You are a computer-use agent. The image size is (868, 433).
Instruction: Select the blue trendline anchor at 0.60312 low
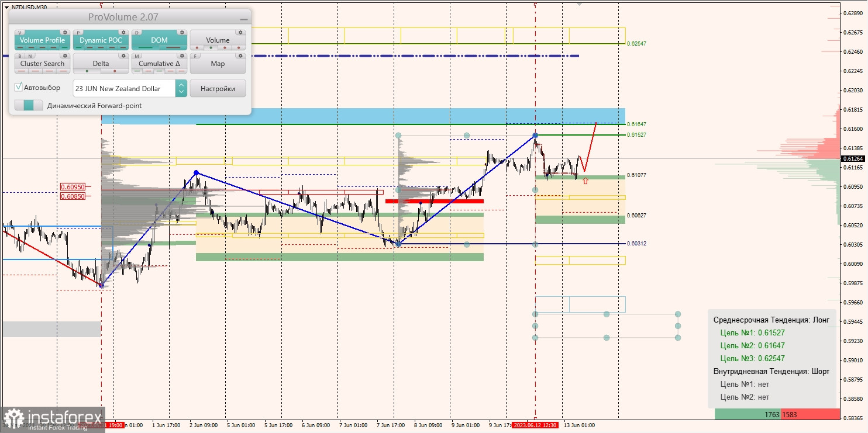pos(398,244)
